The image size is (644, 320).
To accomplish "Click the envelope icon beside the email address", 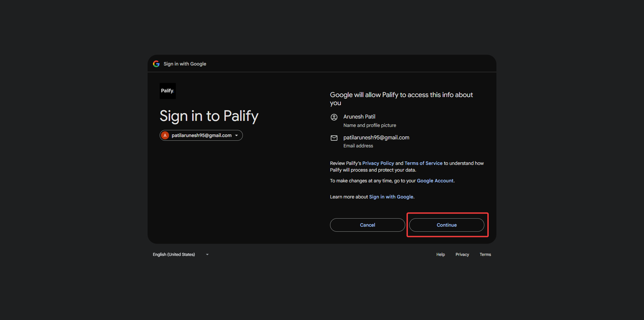I will pos(334,138).
